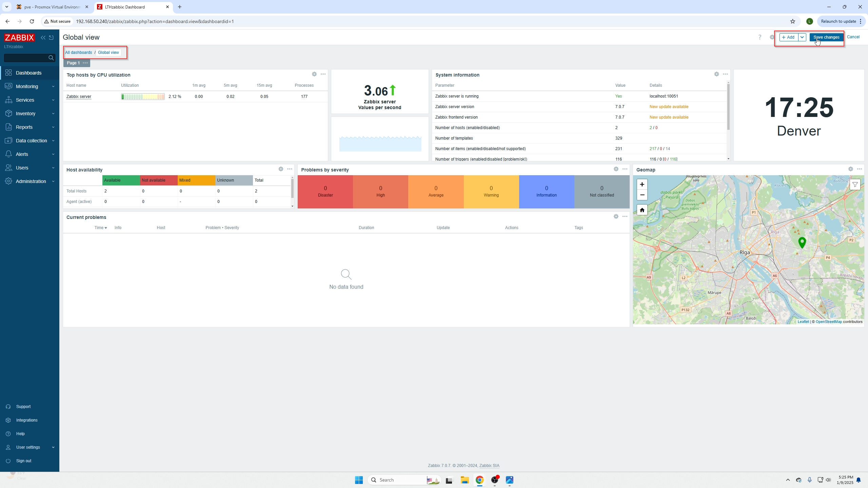Open the All dashboards breadcrumb link
The width and height of the screenshot is (868, 488).
coord(79,53)
